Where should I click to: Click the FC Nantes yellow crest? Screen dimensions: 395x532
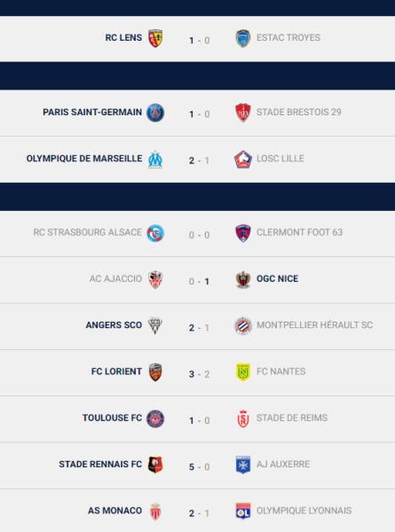coord(243,372)
